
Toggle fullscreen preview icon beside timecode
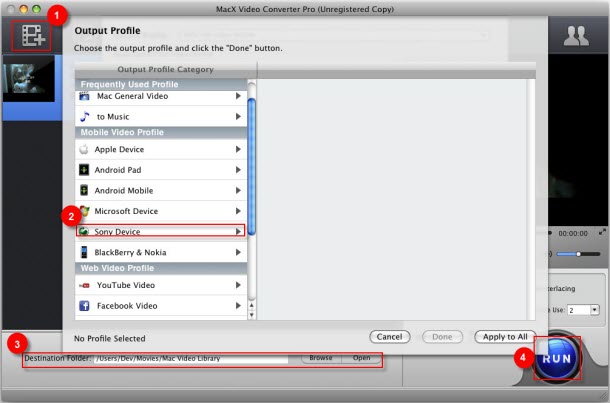pyautogui.click(x=602, y=232)
